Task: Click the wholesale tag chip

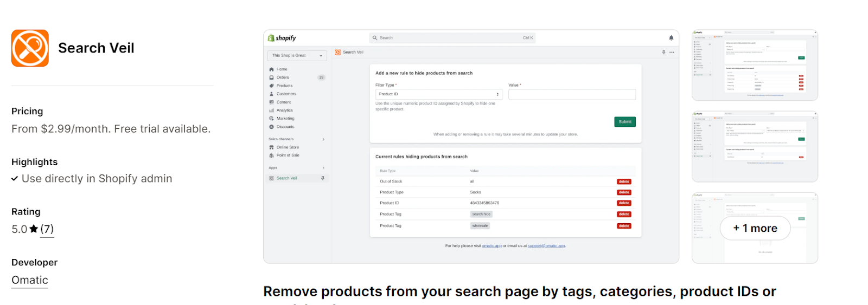Action: point(480,226)
